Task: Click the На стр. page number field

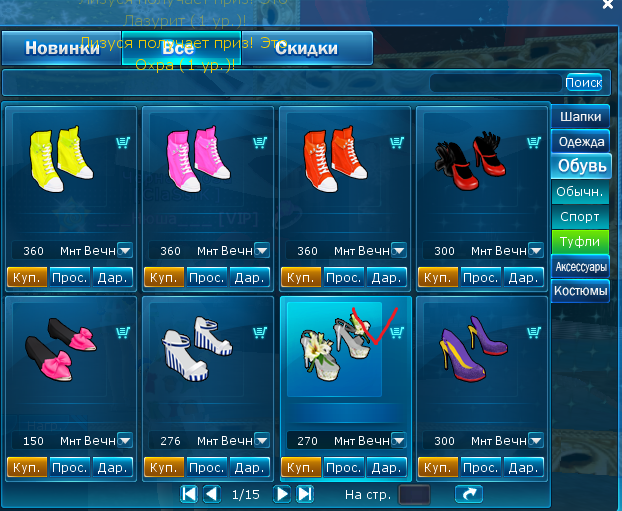Action: pyautogui.click(x=414, y=494)
